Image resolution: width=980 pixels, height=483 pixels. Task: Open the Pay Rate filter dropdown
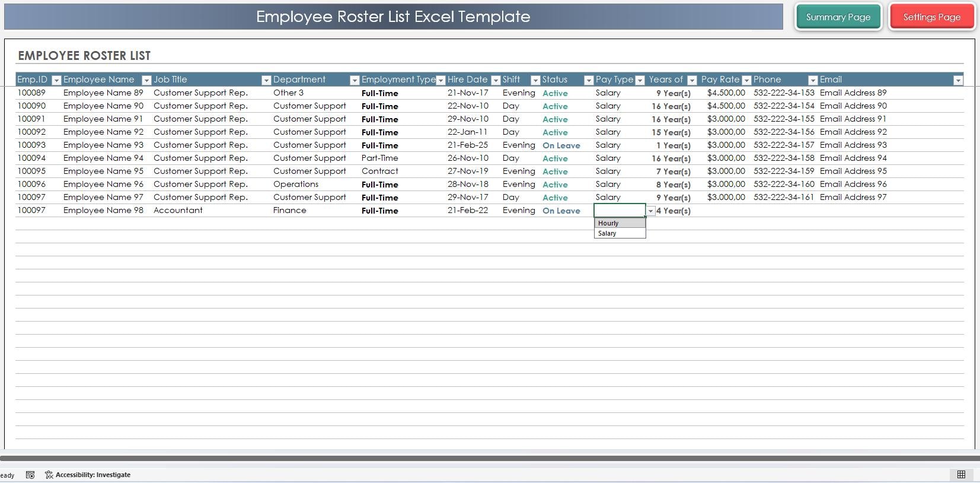pyautogui.click(x=747, y=80)
